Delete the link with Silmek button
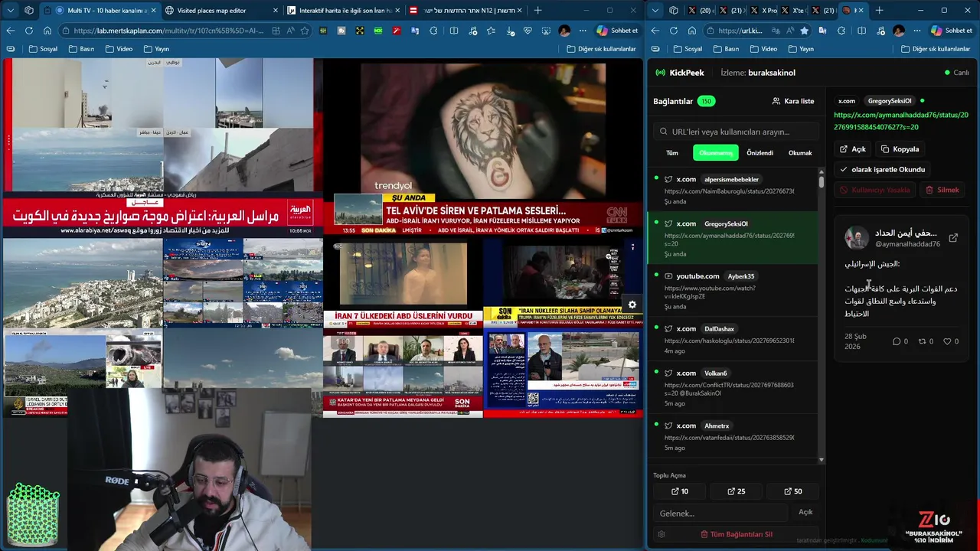Image resolution: width=980 pixels, height=551 pixels. pos(942,190)
